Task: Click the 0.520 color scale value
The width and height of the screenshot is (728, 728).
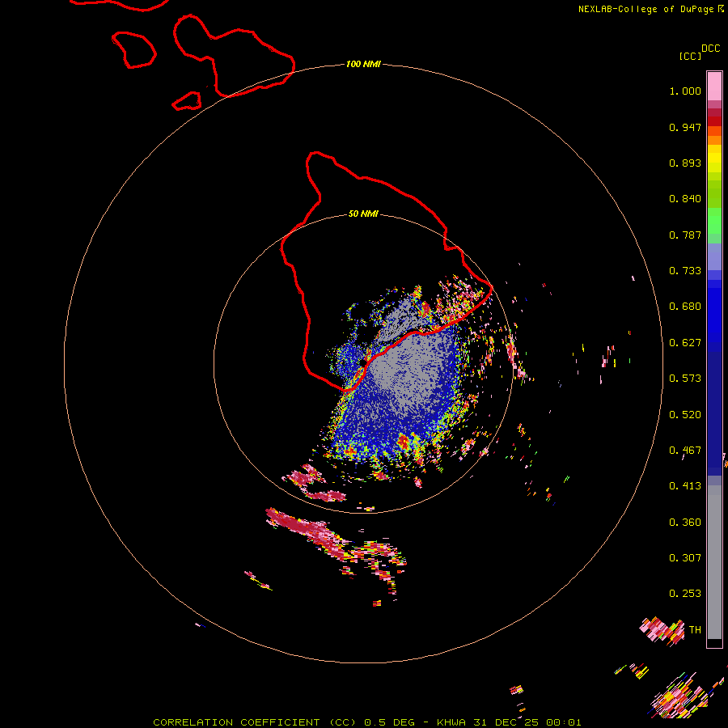Action: 685,415
